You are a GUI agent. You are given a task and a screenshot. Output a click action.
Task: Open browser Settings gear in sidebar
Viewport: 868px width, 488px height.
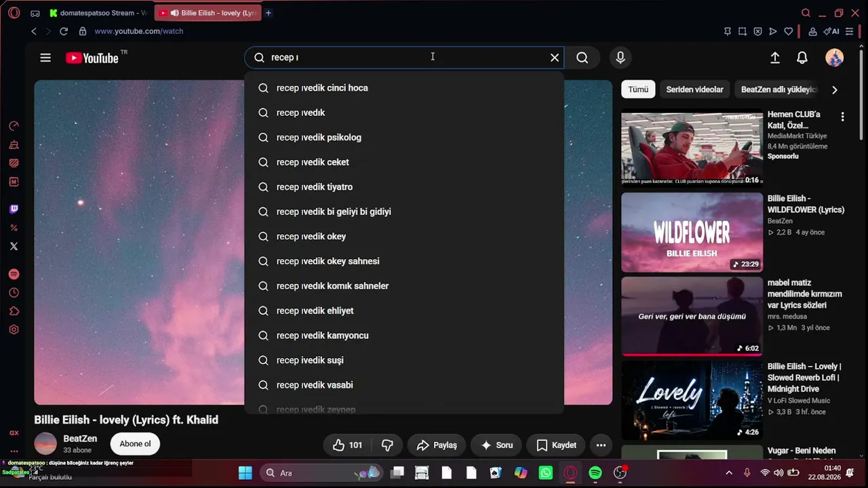14,329
